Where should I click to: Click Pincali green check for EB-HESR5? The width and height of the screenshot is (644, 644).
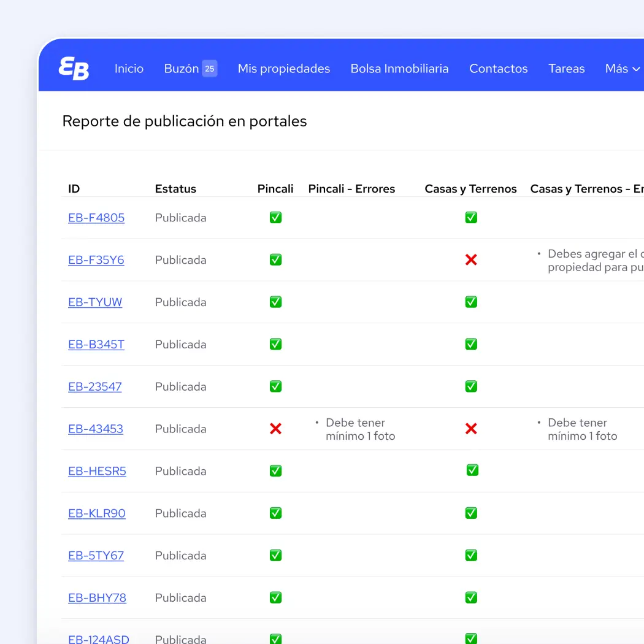(275, 470)
